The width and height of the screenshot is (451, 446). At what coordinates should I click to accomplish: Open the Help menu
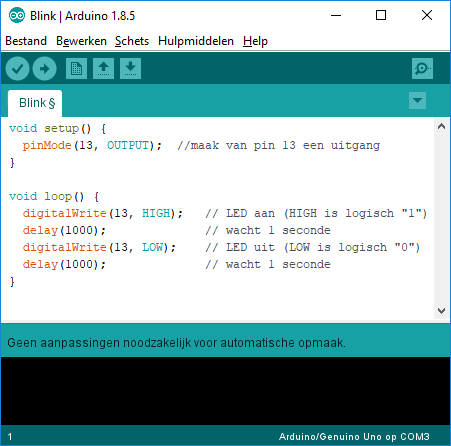(255, 41)
